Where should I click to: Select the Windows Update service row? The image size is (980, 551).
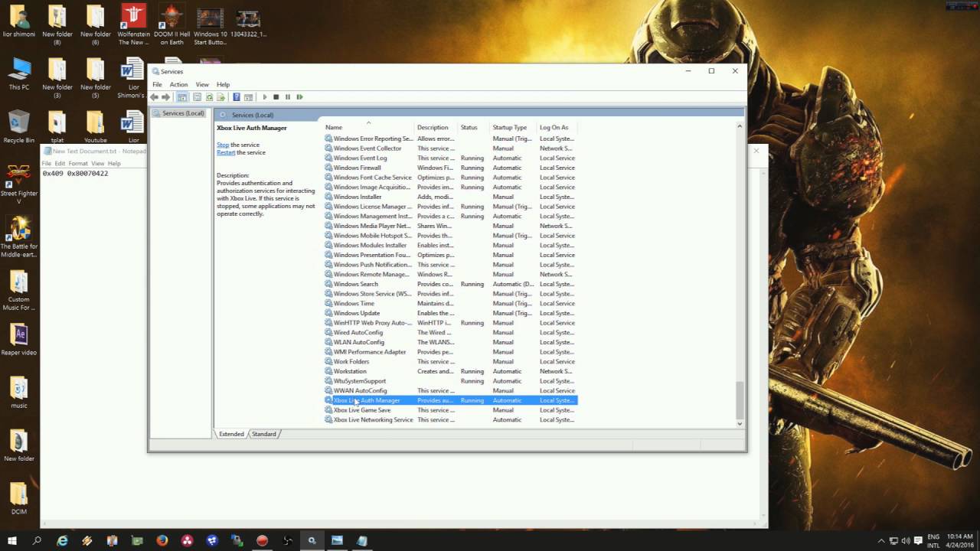pyautogui.click(x=450, y=313)
